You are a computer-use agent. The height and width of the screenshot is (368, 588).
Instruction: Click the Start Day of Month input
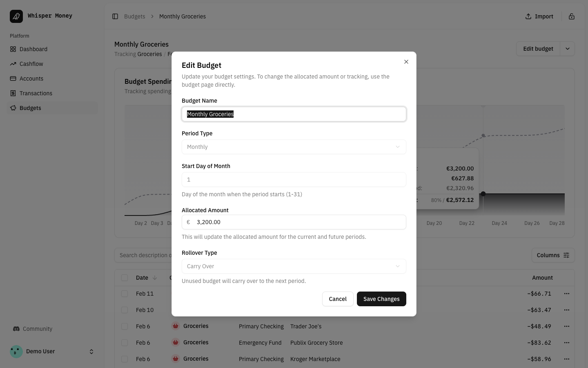point(294,180)
